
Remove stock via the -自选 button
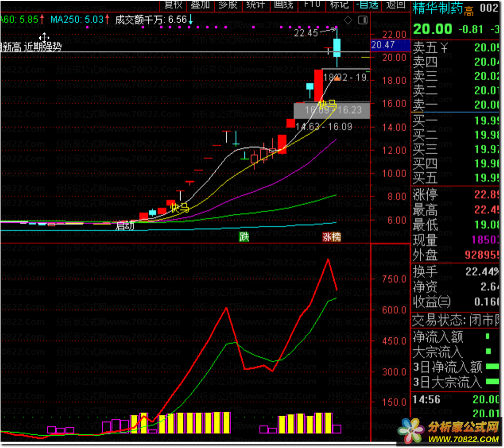(367, 5)
